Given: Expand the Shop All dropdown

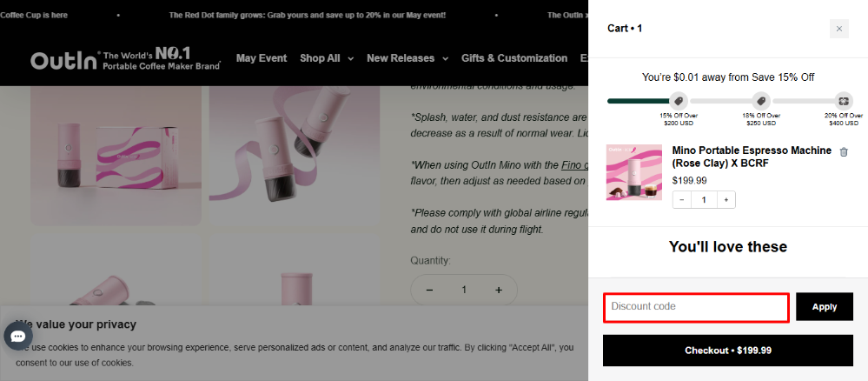Looking at the screenshot, I should pyautogui.click(x=327, y=58).
